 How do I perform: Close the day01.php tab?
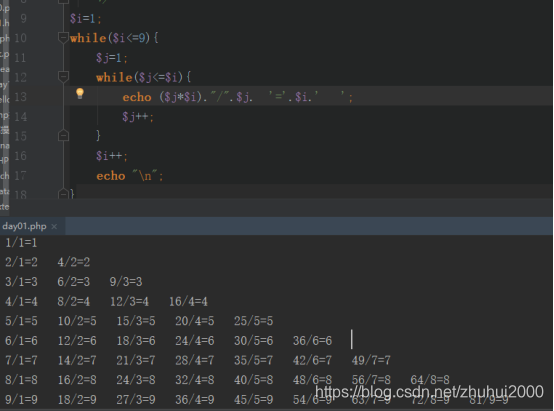[54, 227]
